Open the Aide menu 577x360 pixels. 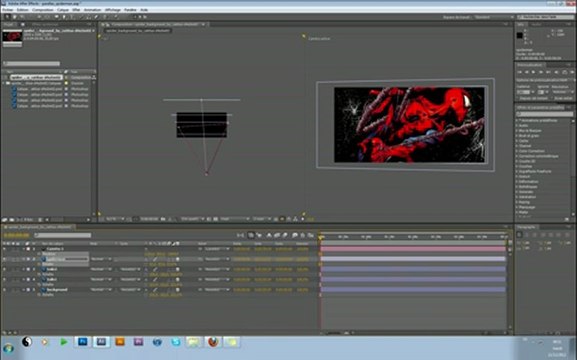[144, 10]
